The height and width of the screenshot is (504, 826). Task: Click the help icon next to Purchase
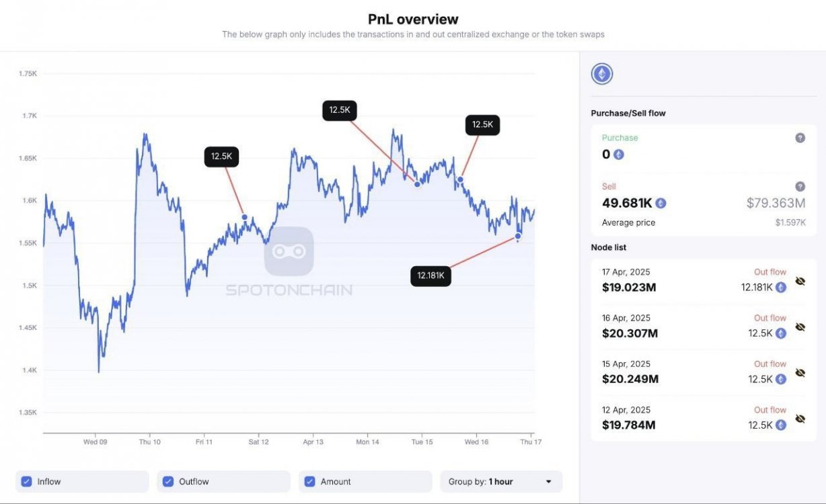800,138
